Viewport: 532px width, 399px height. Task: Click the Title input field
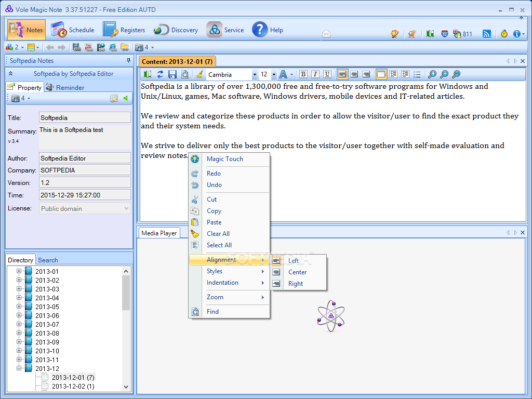click(85, 117)
